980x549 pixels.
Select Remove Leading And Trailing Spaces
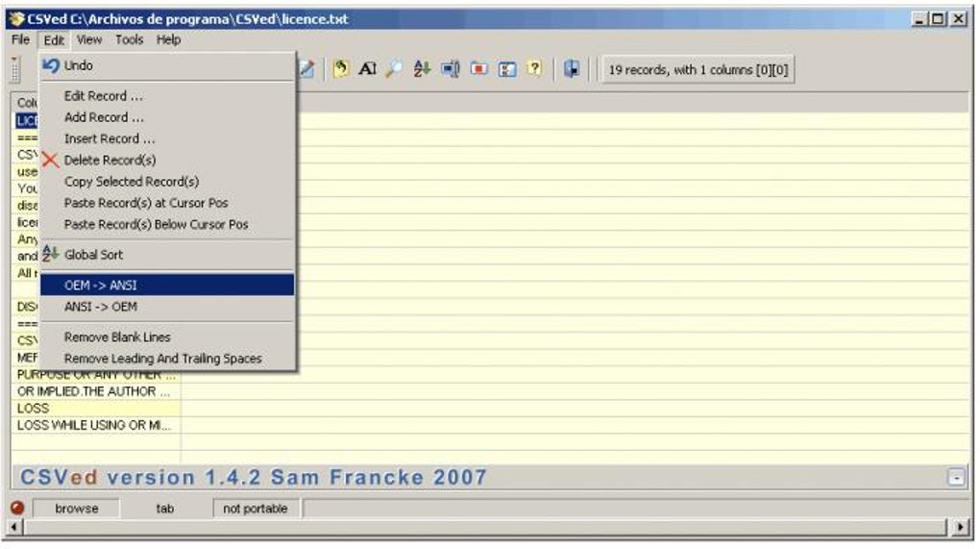click(x=167, y=359)
